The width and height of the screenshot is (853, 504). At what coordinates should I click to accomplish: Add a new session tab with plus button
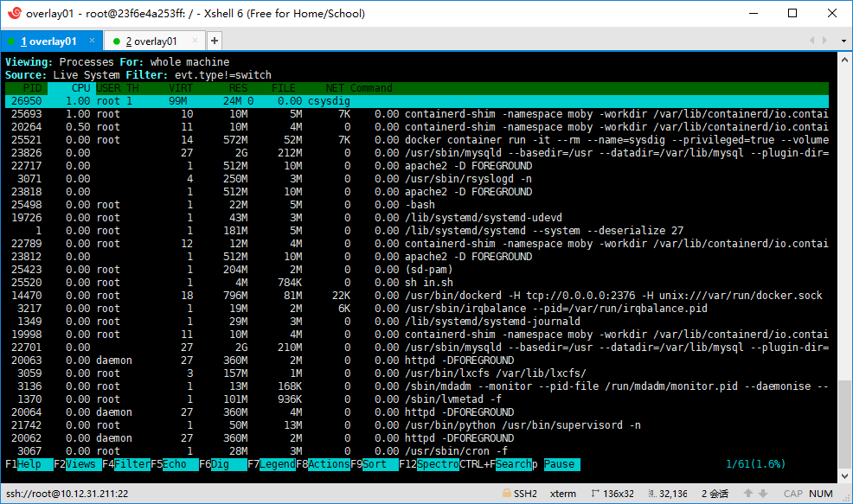tap(215, 41)
